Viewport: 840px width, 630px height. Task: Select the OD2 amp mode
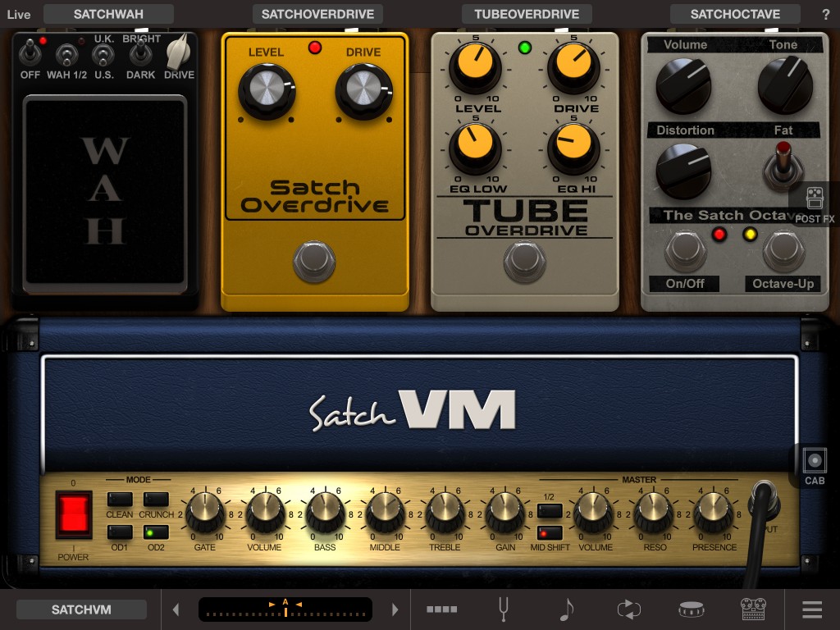pos(156,532)
